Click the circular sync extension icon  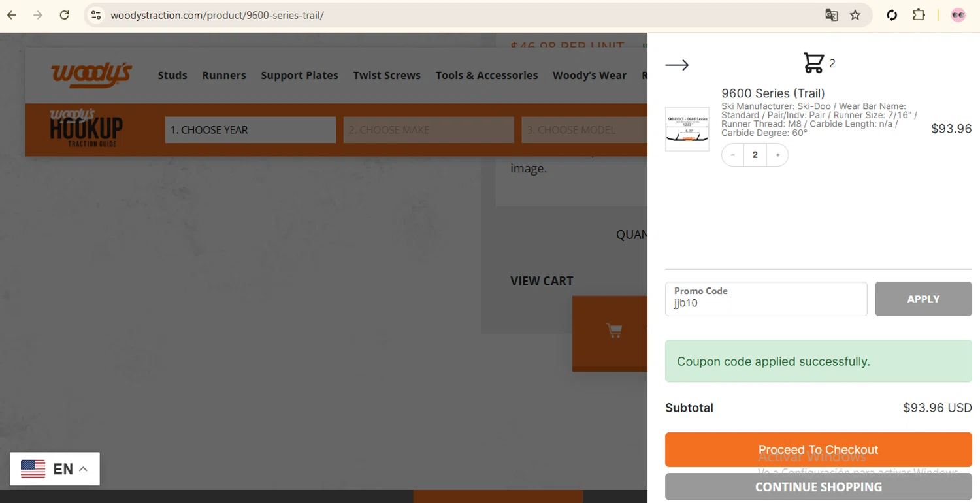(892, 15)
